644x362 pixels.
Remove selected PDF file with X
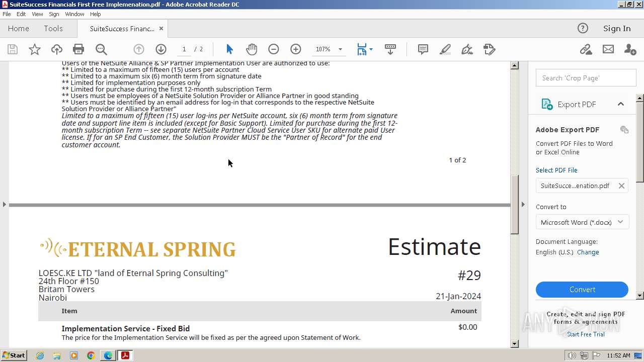(x=621, y=186)
